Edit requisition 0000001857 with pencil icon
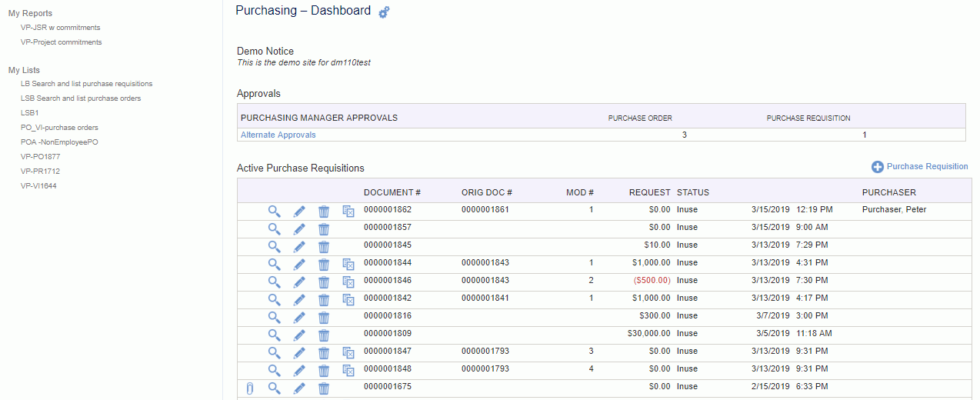Screen dimensions: 980x400 pos(299,228)
